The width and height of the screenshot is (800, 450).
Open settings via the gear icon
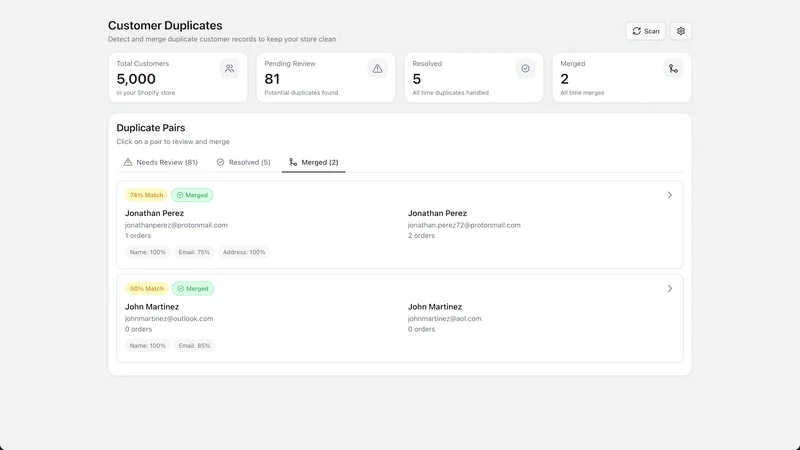(x=681, y=31)
